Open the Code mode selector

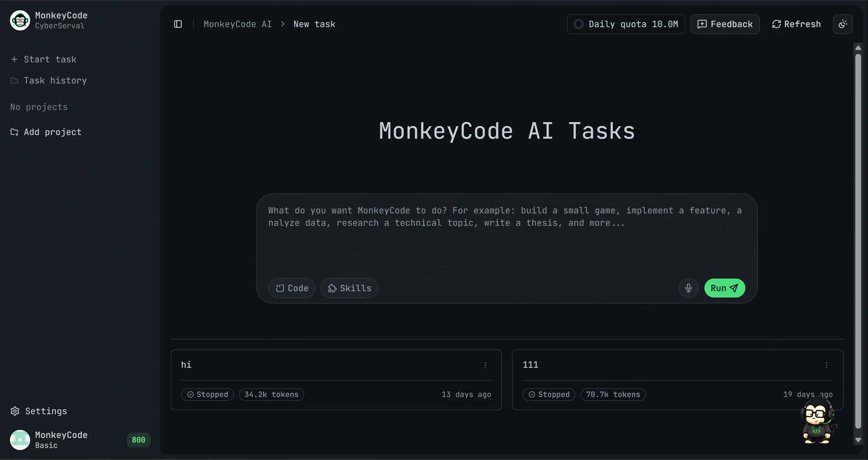point(291,288)
